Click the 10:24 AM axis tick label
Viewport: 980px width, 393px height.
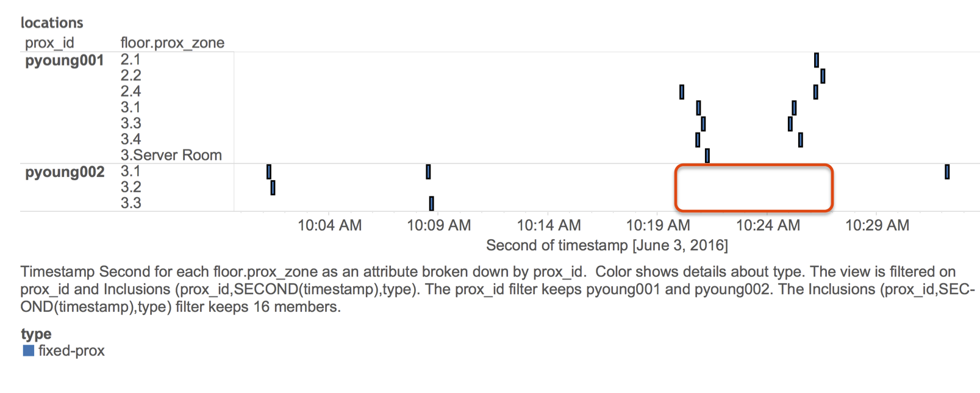(768, 225)
